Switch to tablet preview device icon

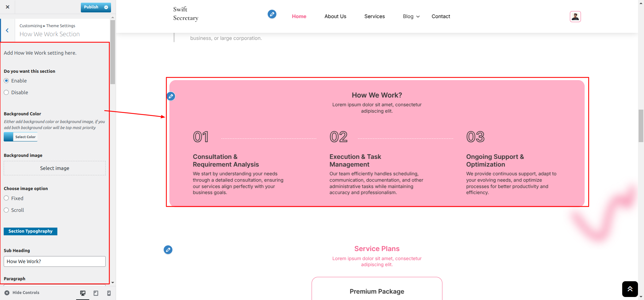tap(96, 293)
